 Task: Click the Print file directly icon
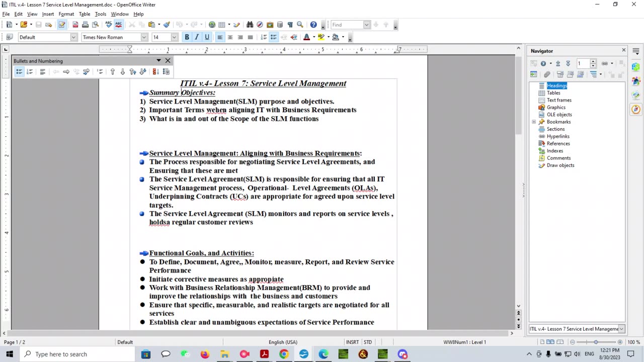tap(85, 24)
